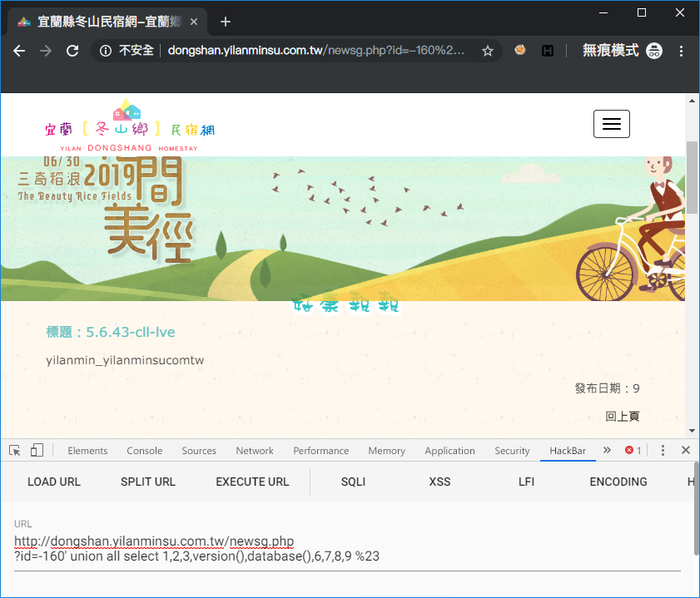Switch to the Memory tab
The height and width of the screenshot is (598, 700).
tap(386, 451)
